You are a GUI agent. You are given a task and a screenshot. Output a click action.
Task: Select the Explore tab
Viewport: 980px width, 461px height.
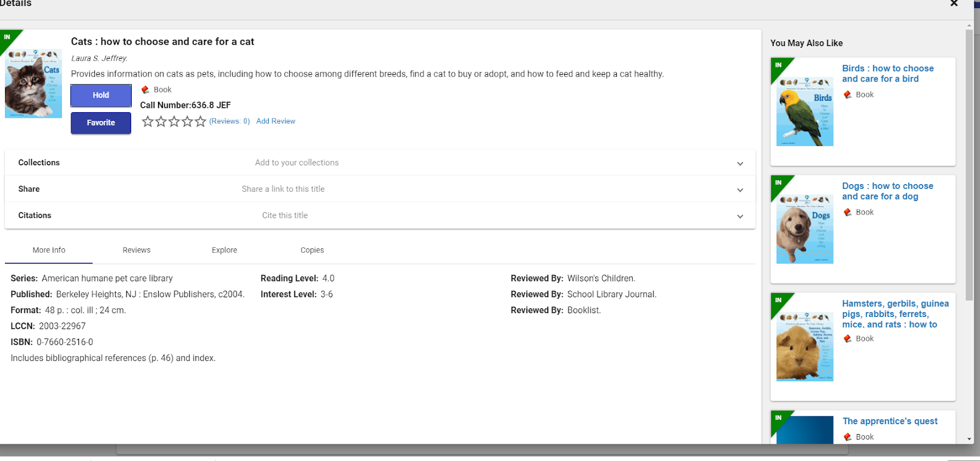tap(224, 250)
